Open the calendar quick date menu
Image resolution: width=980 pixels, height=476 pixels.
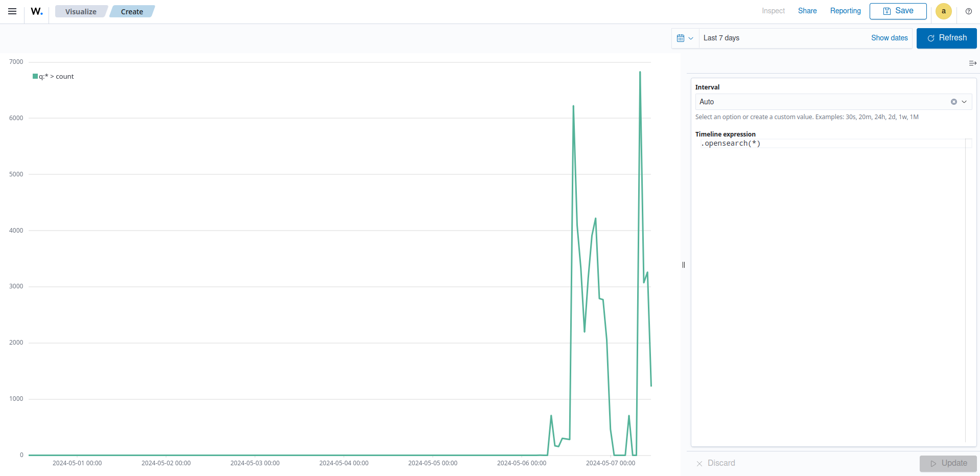[685, 38]
